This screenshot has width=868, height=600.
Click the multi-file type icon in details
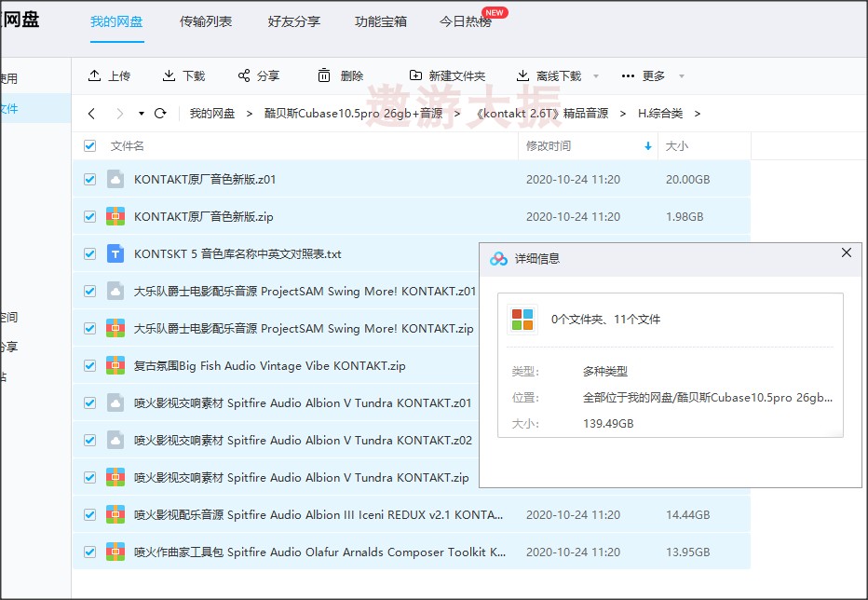522,320
